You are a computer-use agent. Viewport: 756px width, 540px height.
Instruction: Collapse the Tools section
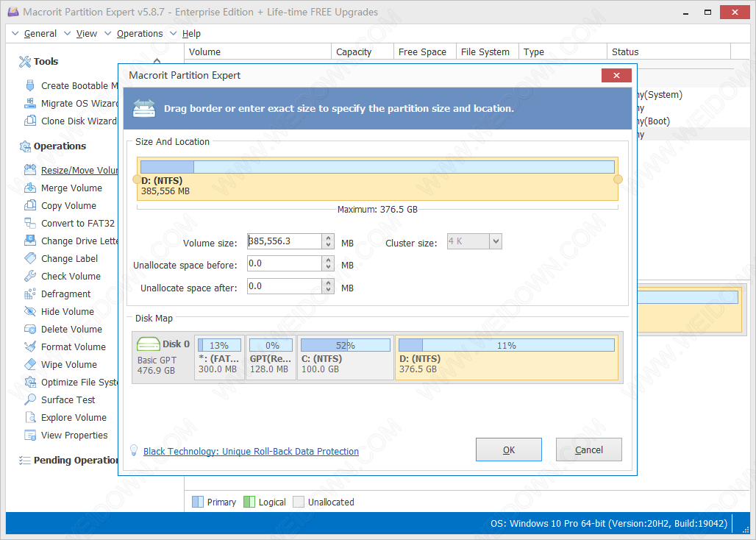point(157,62)
